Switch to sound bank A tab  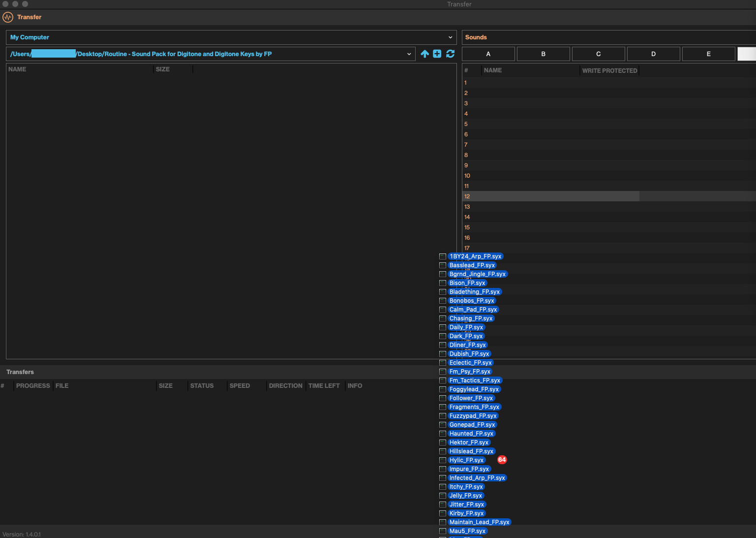488,54
